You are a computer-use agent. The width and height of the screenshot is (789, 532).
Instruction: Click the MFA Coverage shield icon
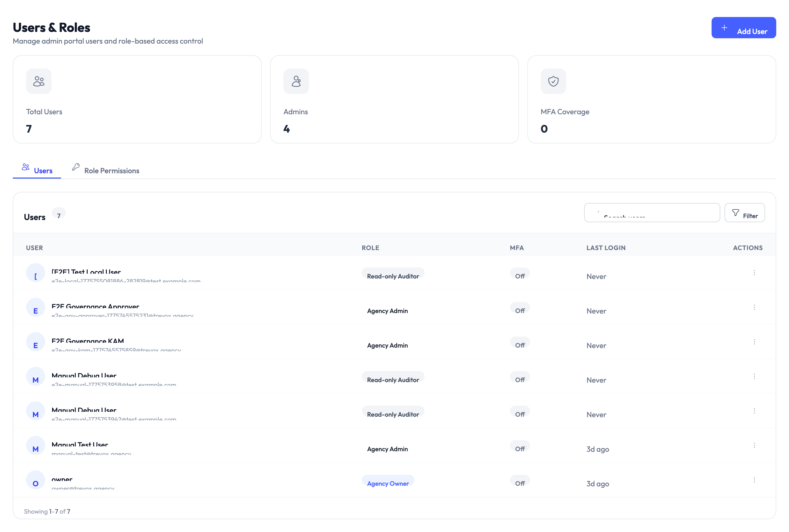pyautogui.click(x=553, y=81)
